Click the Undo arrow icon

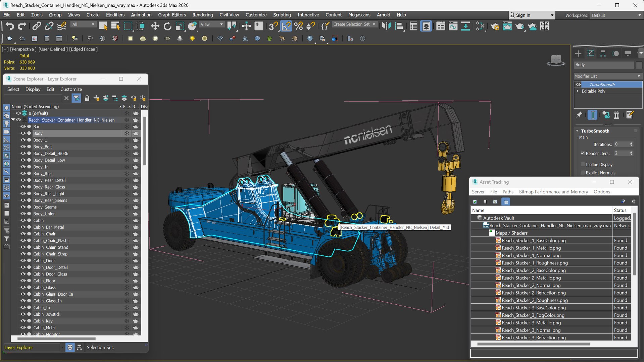pyautogui.click(x=10, y=26)
